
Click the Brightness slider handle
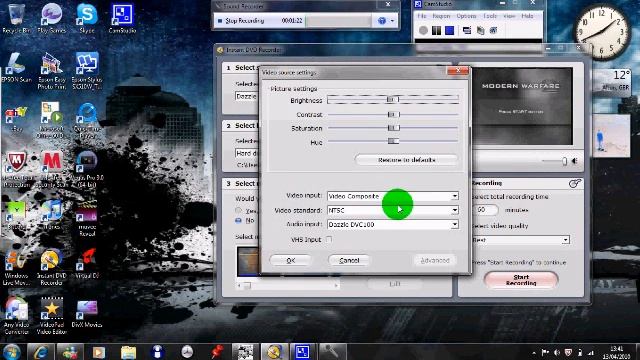[x=392, y=99]
